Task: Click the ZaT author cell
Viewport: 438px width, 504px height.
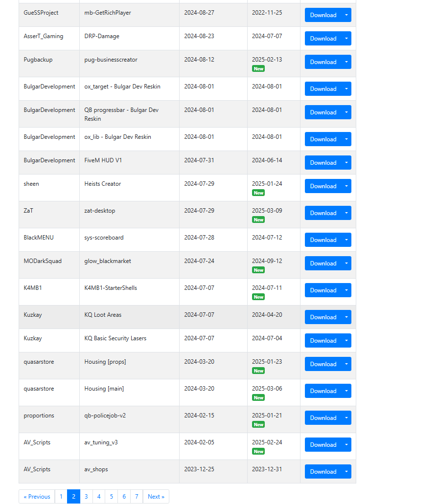Action: tap(49, 215)
